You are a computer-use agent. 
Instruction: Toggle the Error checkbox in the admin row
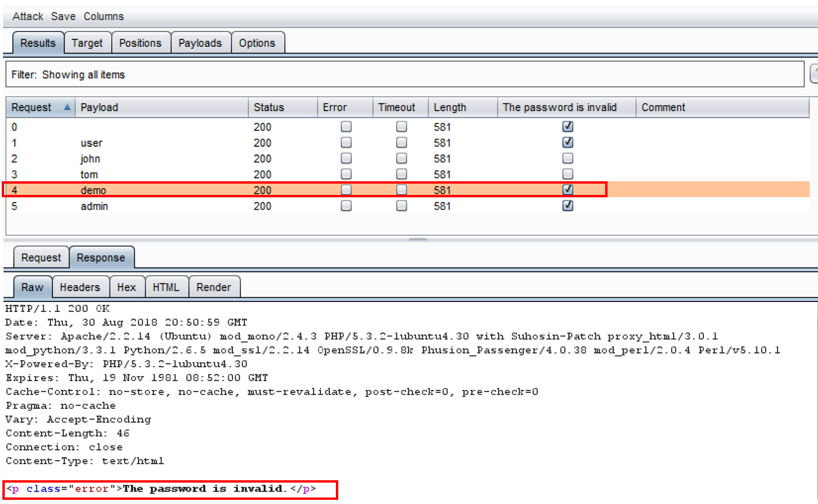point(346,206)
